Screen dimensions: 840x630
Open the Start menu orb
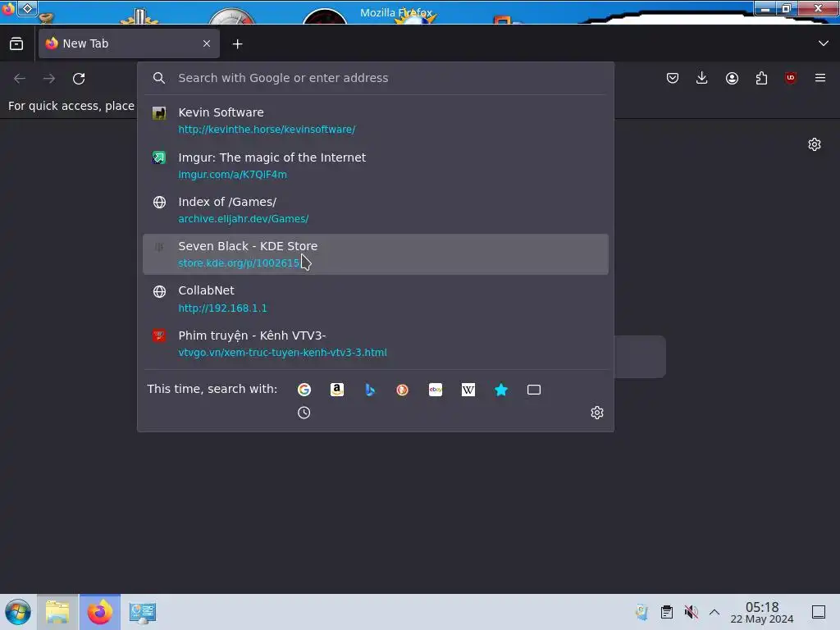click(18, 612)
